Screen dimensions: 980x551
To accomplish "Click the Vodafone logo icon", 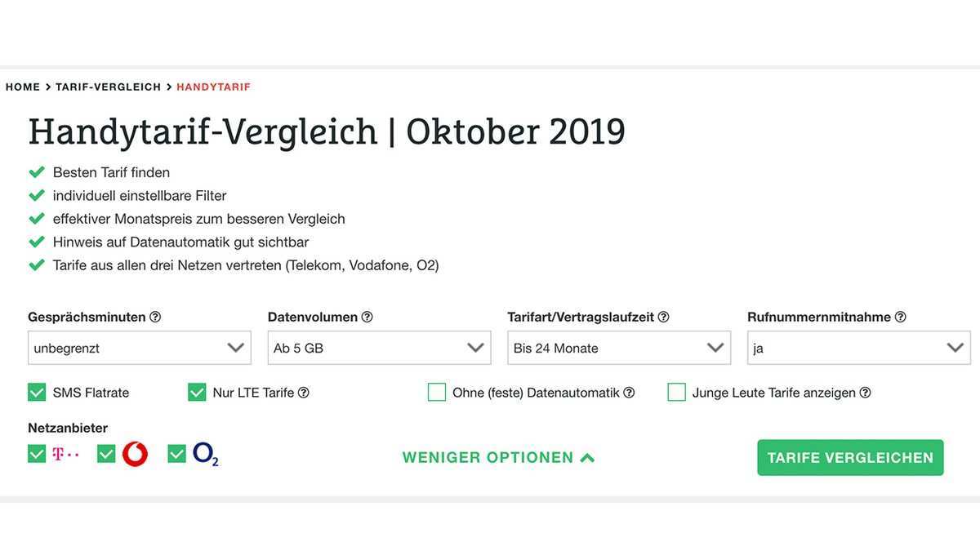I will coord(135,454).
